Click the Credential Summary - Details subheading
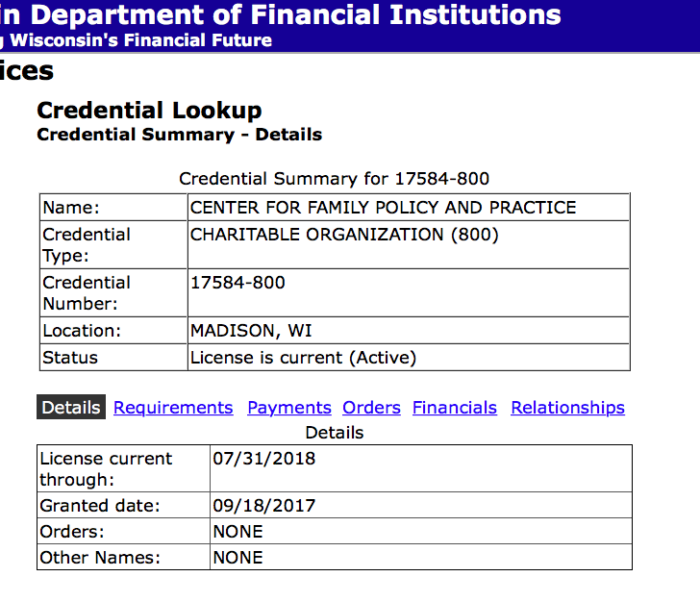Viewport: 700px width, 602px height. tap(179, 135)
